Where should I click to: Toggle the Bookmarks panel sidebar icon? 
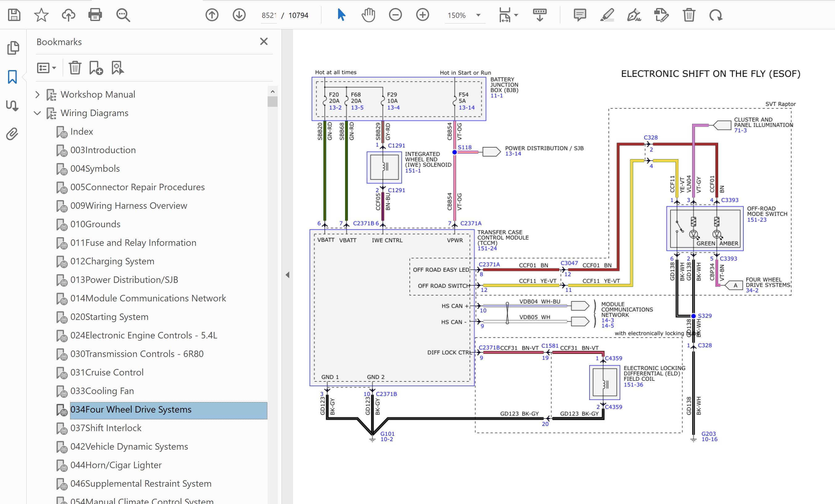(x=13, y=77)
